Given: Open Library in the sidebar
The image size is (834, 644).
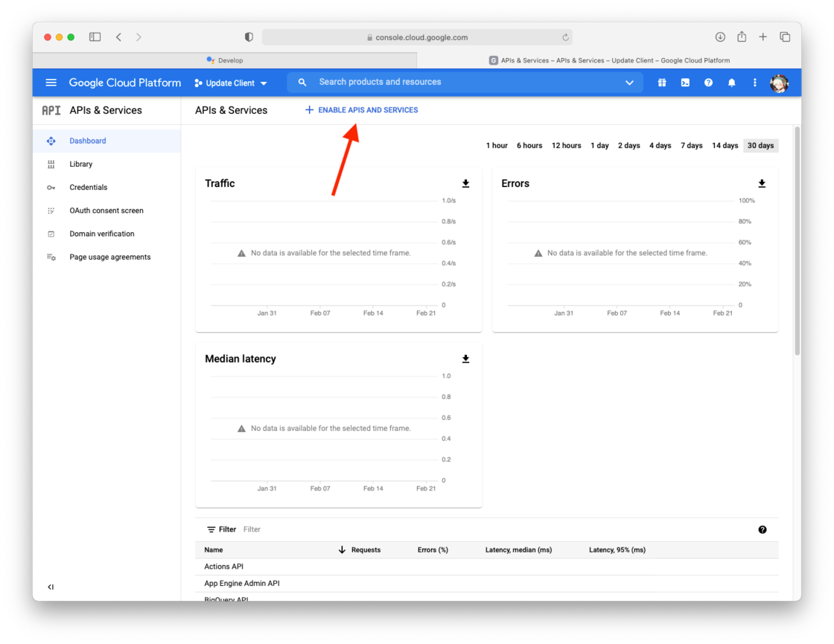Looking at the screenshot, I should pos(107,165).
